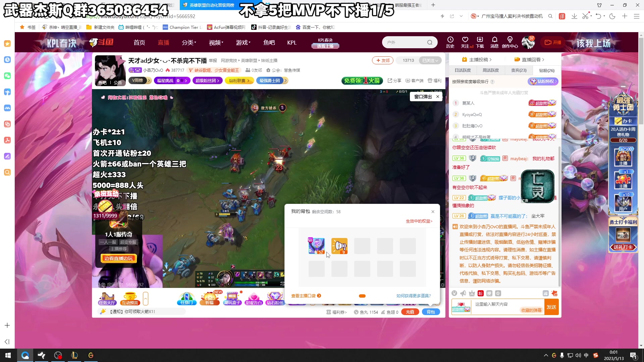The height and width of the screenshot is (362, 644).
Task: Click the 友邻 add button
Action: tap(383, 60)
